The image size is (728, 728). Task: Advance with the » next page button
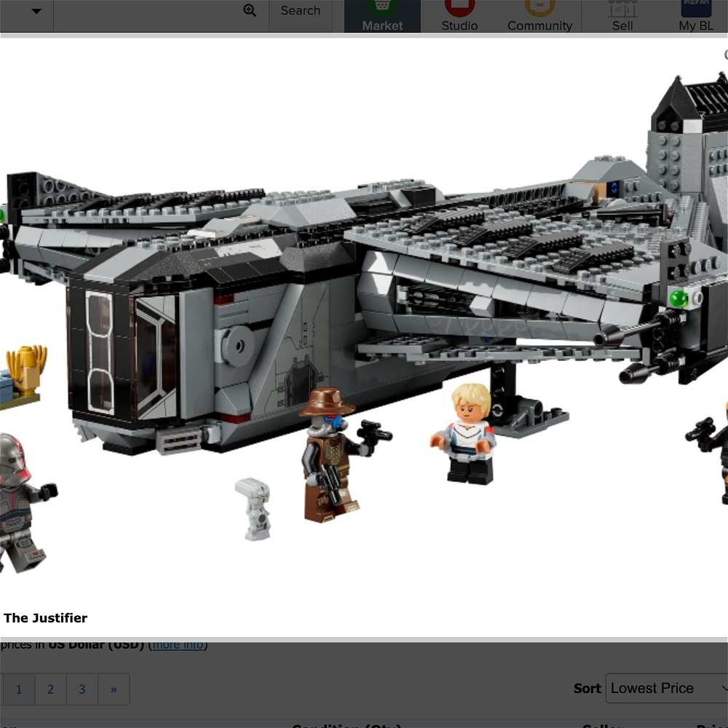[x=114, y=689]
